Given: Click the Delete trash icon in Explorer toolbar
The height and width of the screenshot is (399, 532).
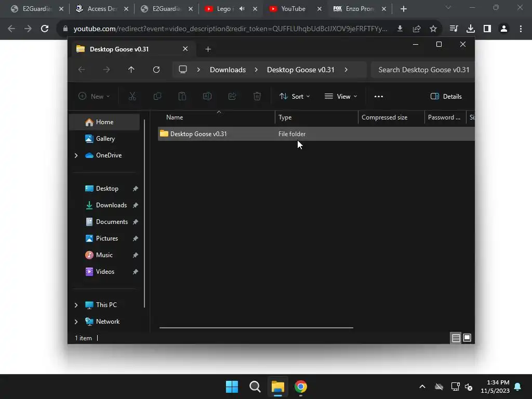Looking at the screenshot, I should (257, 96).
